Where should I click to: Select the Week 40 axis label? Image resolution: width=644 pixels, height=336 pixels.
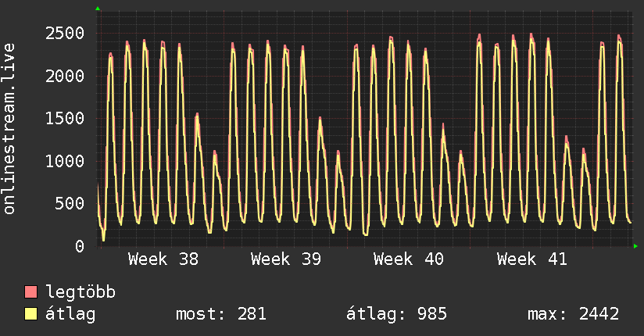(x=409, y=259)
